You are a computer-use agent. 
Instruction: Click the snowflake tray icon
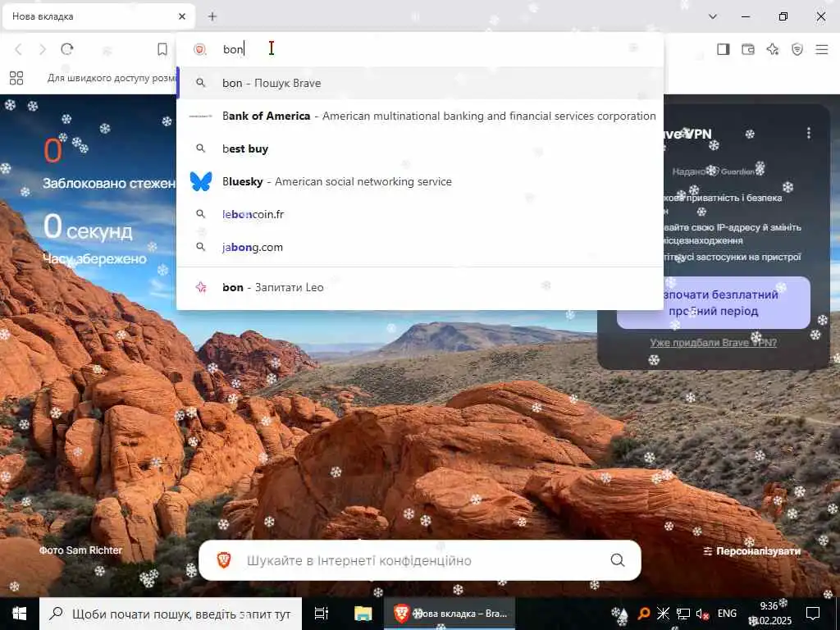pos(663,614)
